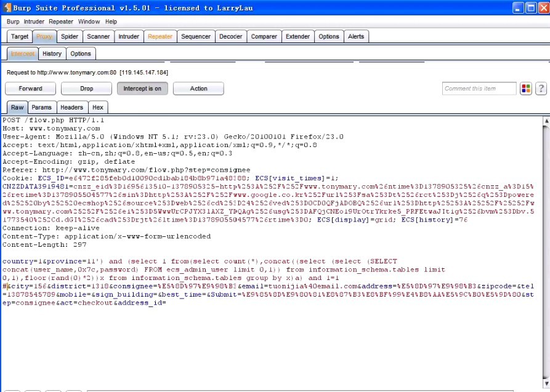Select the Sequencer tab
Screen dimensions: 550x392
pyautogui.click(x=196, y=36)
